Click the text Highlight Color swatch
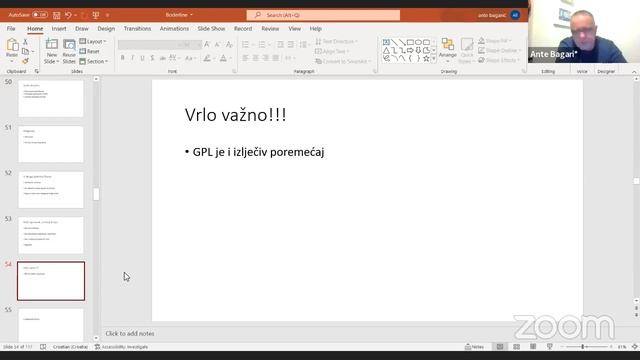The image size is (640, 360). 207,58
